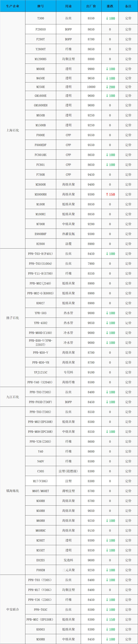The height and width of the screenshot is (644, 138).
Task: Click the 镇海炼化 company cell
Action: (x=12, y=491)
